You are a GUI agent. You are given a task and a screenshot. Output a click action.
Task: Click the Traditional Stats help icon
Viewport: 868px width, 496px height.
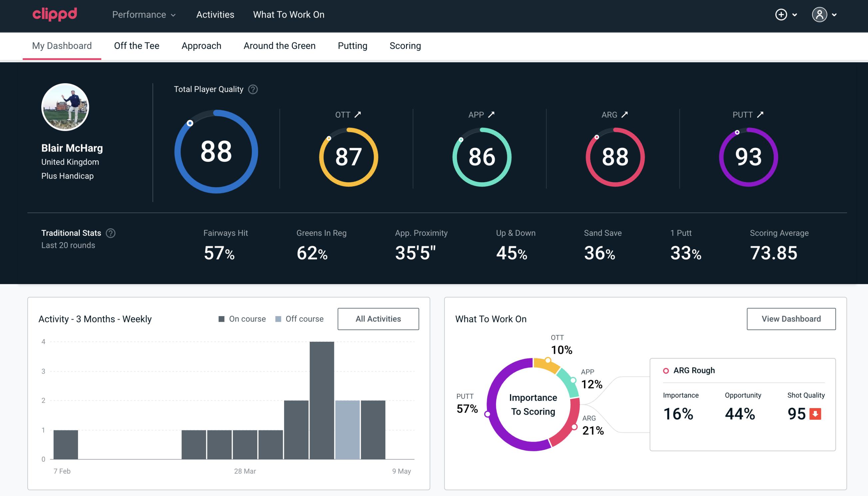tap(110, 233)
